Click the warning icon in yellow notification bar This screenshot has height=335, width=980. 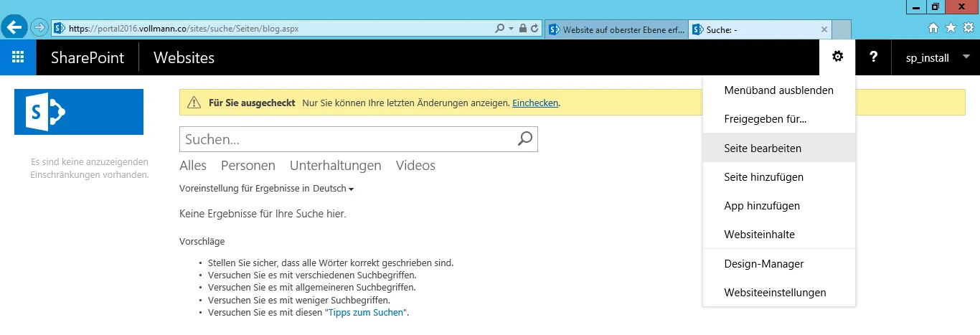pos(194,103)
